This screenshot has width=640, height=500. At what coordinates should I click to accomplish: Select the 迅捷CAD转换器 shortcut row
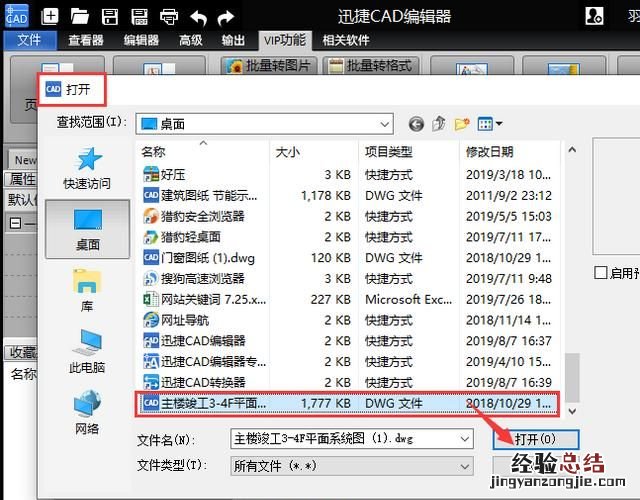(x=348, y=382)
